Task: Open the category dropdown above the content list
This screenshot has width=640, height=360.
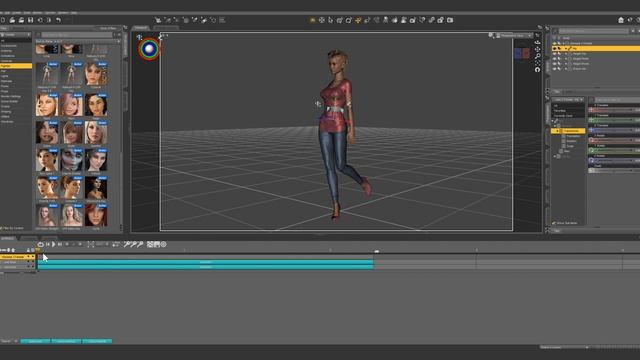Action: click(16, 35)
